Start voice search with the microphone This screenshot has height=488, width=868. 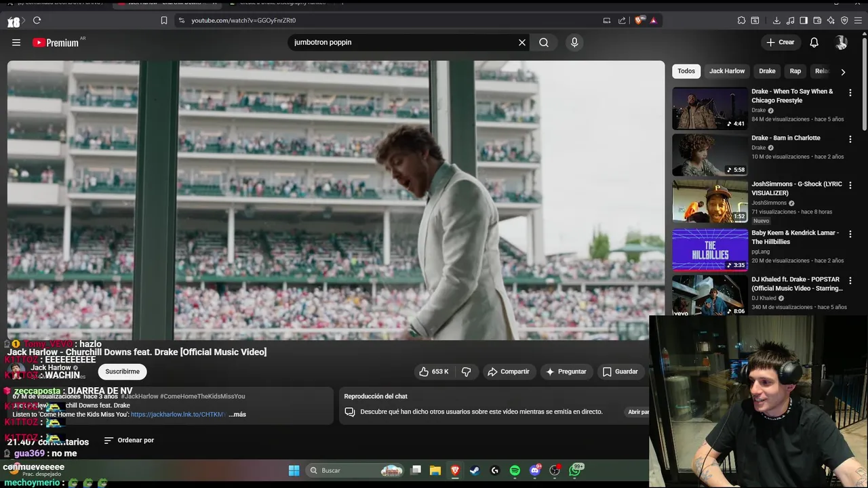574,42
